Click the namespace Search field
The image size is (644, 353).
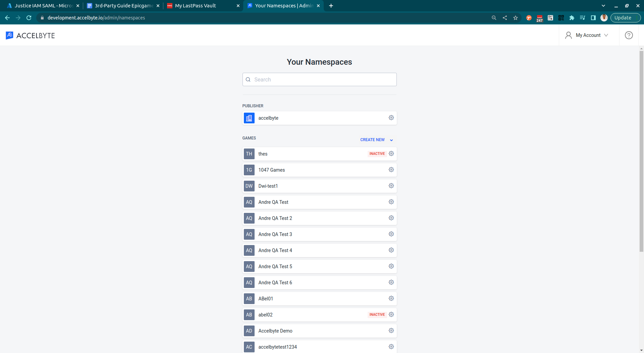(x=319, y=79)
